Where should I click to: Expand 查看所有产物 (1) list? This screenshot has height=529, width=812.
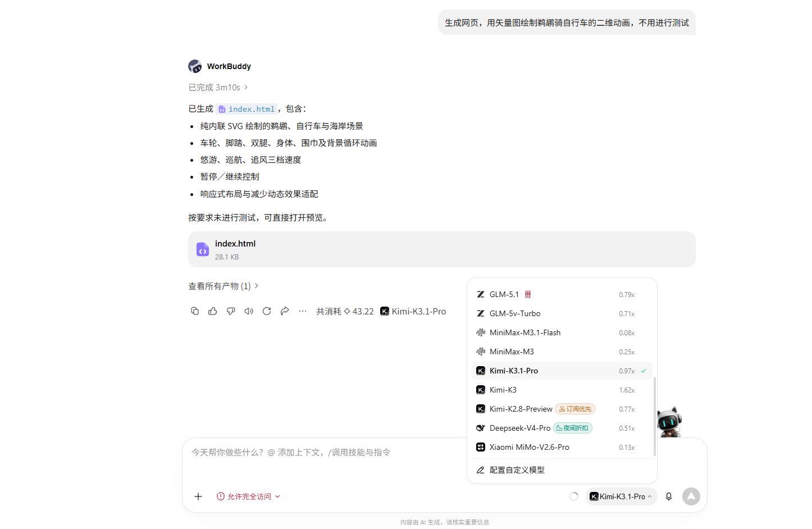[223, 286]
